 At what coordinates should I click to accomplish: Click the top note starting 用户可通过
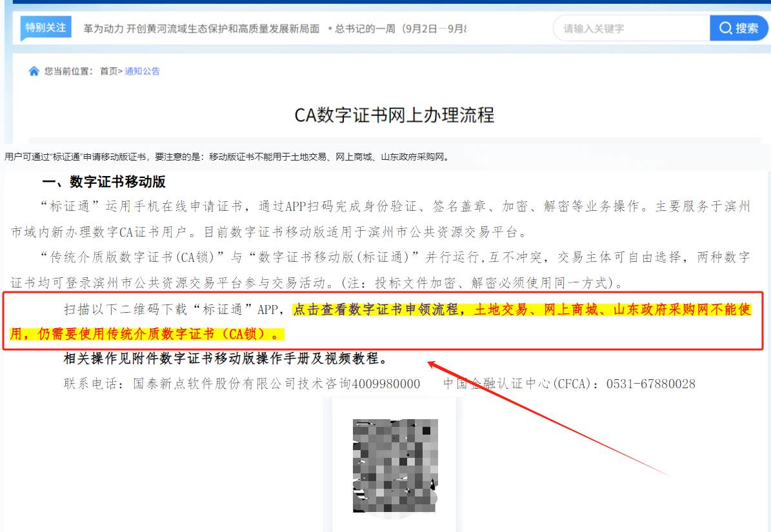point(226,157)
